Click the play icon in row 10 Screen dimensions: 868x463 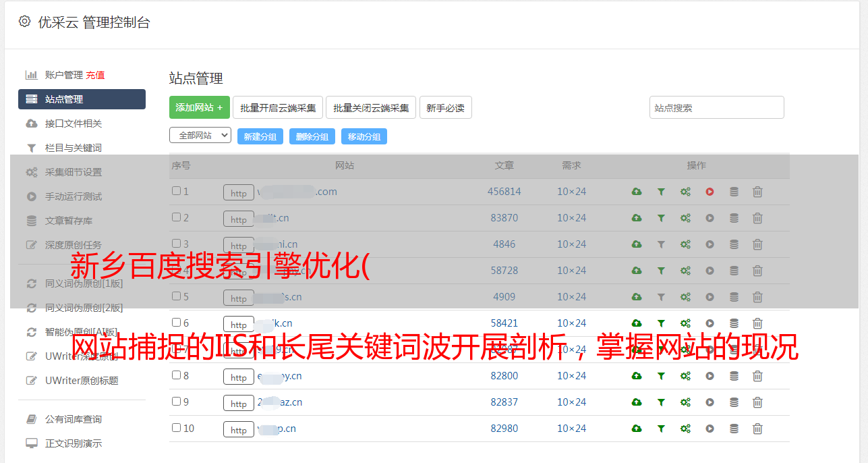[x=710, y=429]
